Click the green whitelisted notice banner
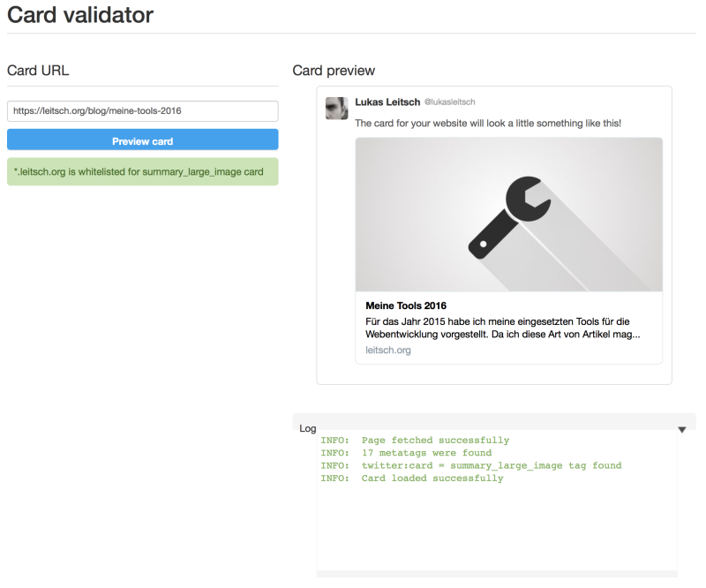Screen dimensions: 706x588 coord(142,172)
